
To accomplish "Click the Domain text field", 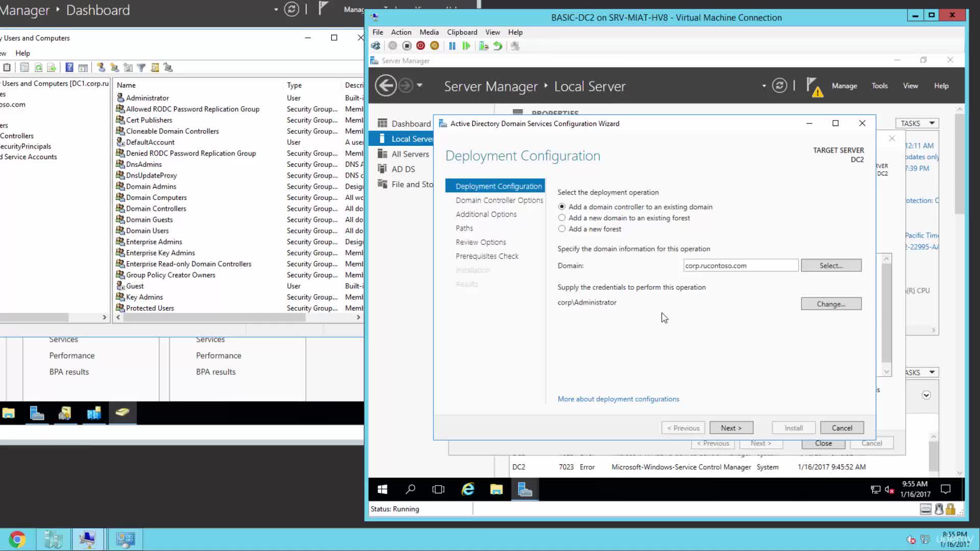I will pyautogui.click(x=741, y=265).
